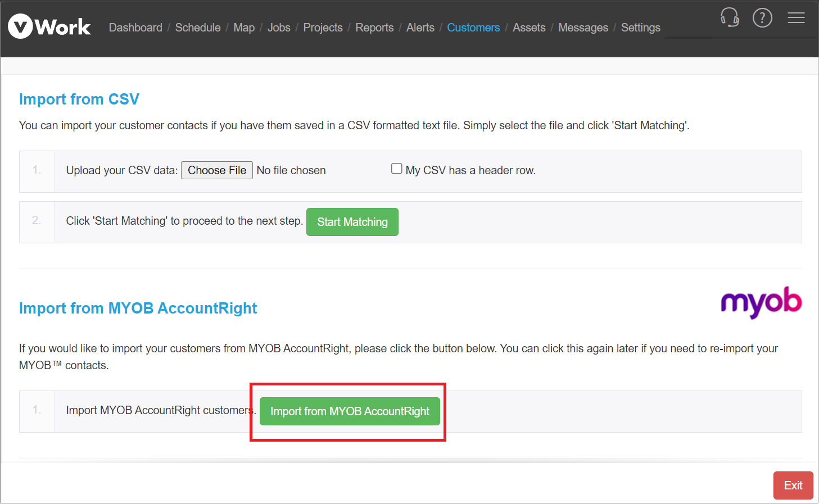Click the question mark help icon
This screenshot has width=819, height=504.
[x=762, y=18]
